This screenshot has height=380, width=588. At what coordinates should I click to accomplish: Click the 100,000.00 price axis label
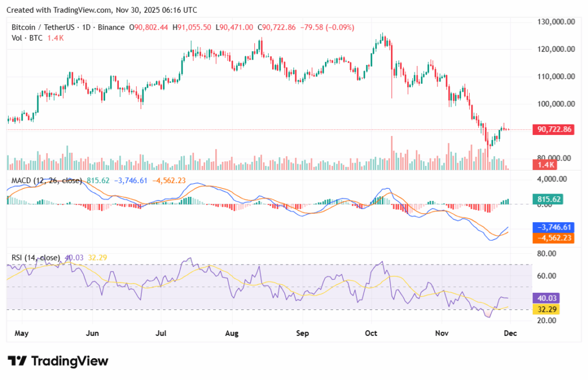point(553,104)
